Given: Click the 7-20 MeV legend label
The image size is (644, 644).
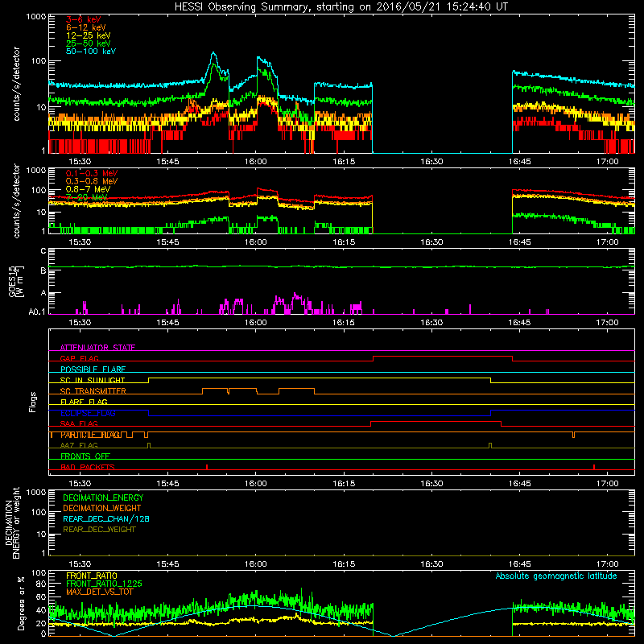Looking at the screenshot, I should pyautogui.click(x=86, y=197).
